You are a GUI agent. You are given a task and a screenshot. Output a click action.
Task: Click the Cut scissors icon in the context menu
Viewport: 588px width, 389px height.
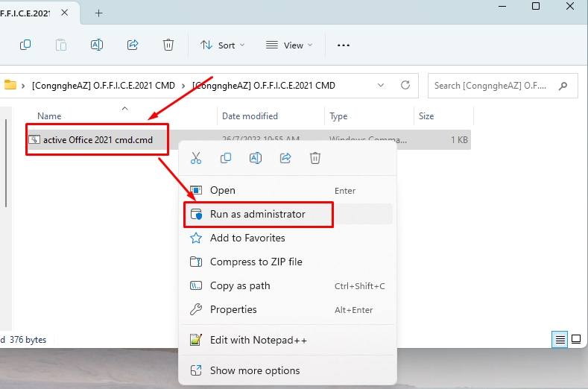coord(196,158)
